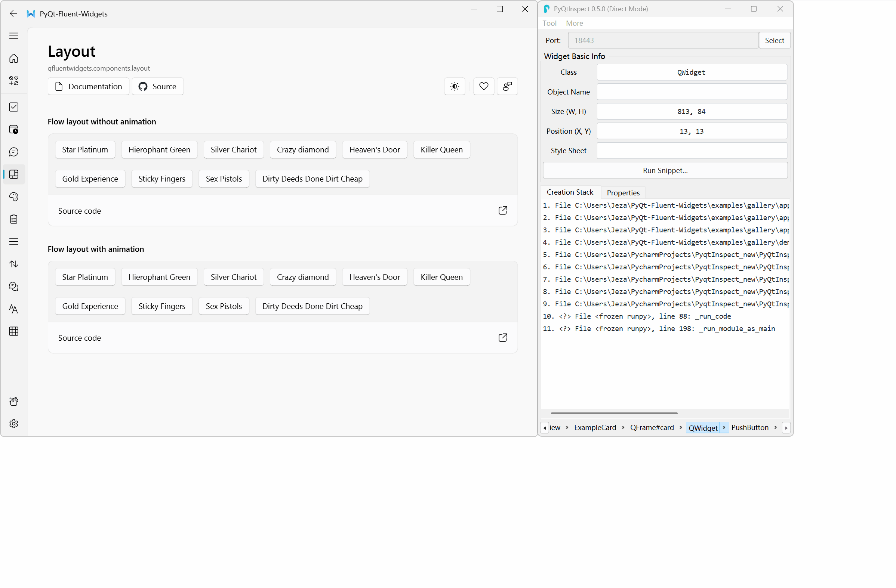Image resolution: width=896 pixels, height=588 pixels.
Task: Expand the breadcrumb chevron after QFrame#card
Action: pyautogui.click(x=681, y=427)
